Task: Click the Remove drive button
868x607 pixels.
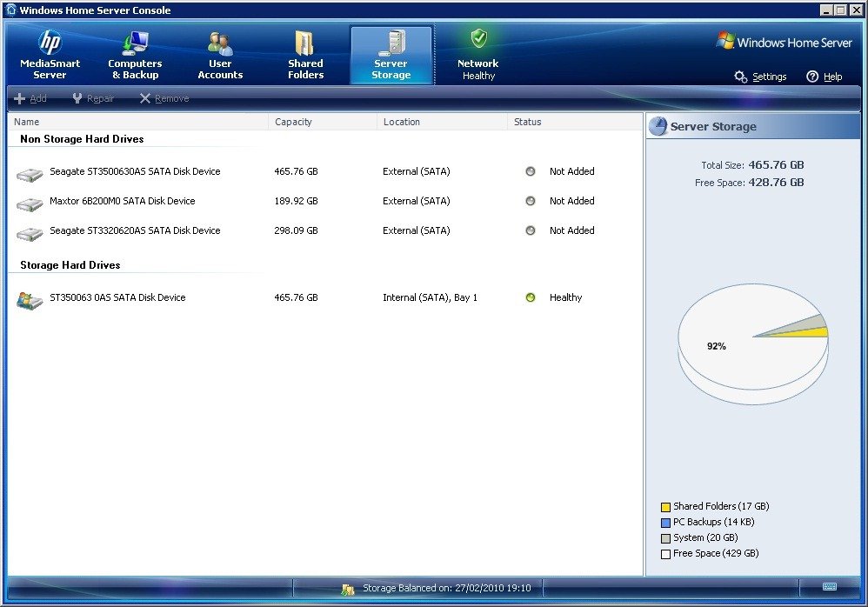Action: pyautogui.click(x=164, y=98)
